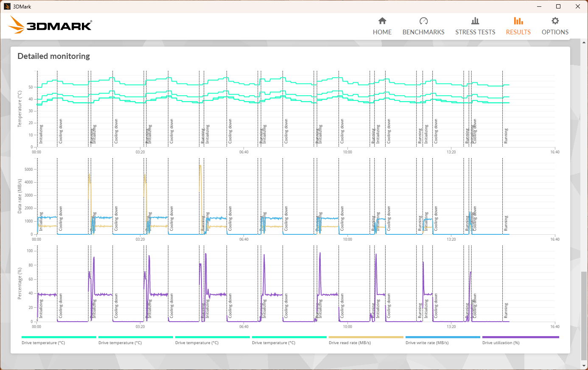This screenshot has height=370, width=588.
Task: Click the 06:40 mark on the temperature chart
Action: coord(244,152)
